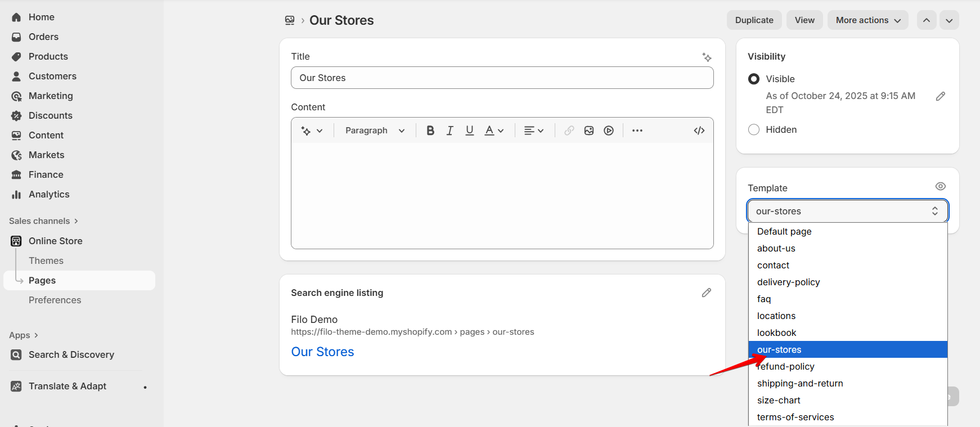This screenshot has height=427, width=980.
Task: Select the Visible radio button
Action: click(754, 79)
